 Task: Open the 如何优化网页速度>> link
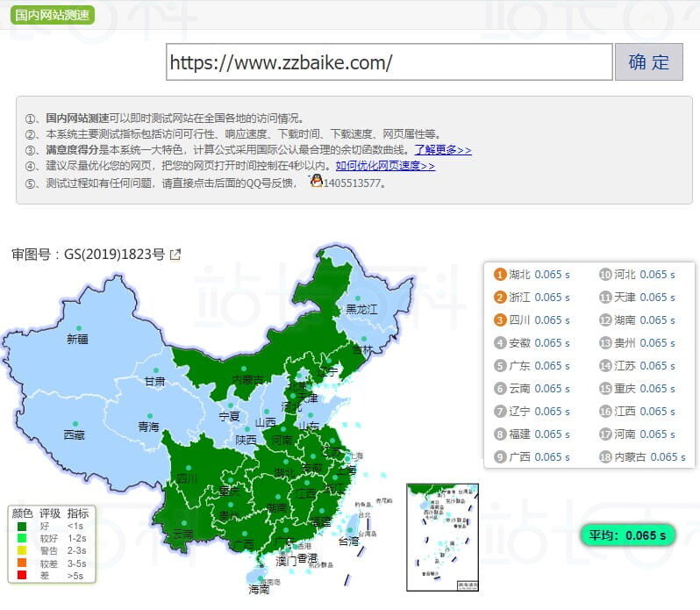pos(385,166)
